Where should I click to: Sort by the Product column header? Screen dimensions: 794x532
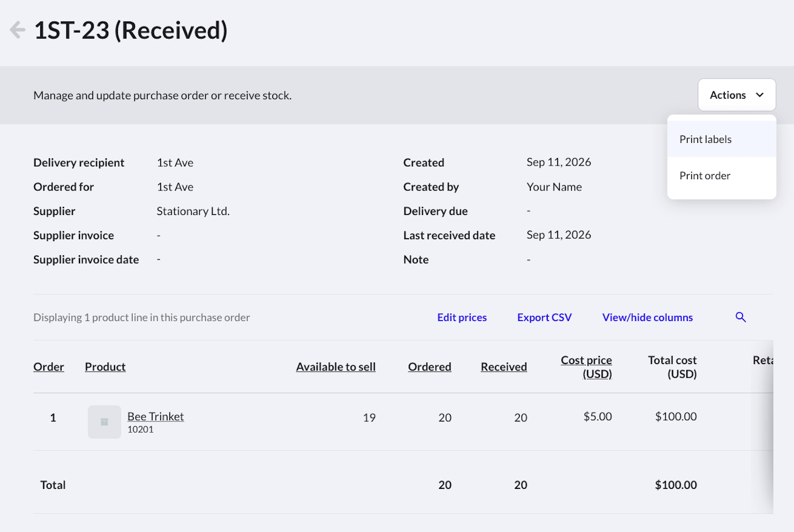point(105,367)
